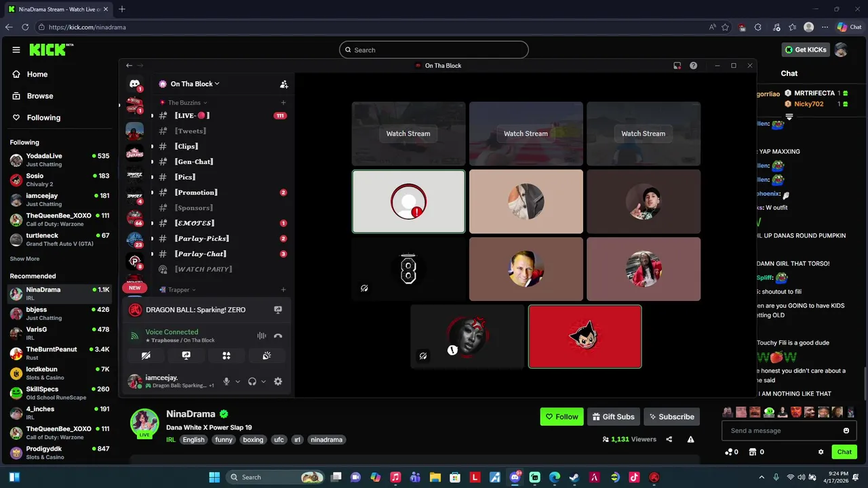Mute the microphone in Discord user panel
The width and height of the screenshot is (868, 488).
click(x=226, y=382)
